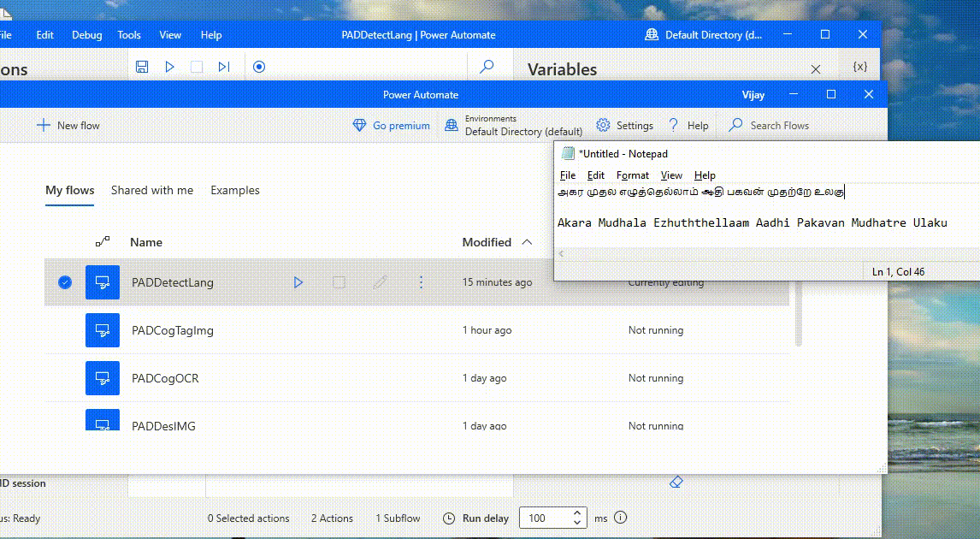Image resolution: width=980 pixels, height=539 pixels.
Task: Click the Settings gear icon
Action: (x=603, y=125)
